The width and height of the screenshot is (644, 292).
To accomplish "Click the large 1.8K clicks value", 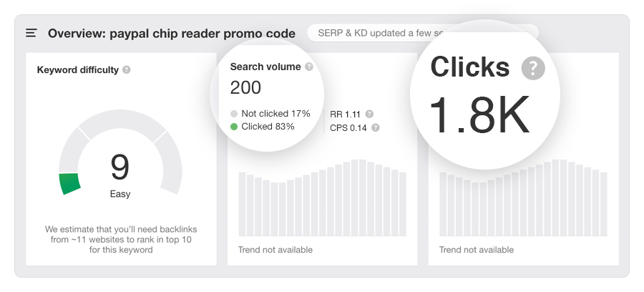I will pyautogui.click(x=479, y=115).
